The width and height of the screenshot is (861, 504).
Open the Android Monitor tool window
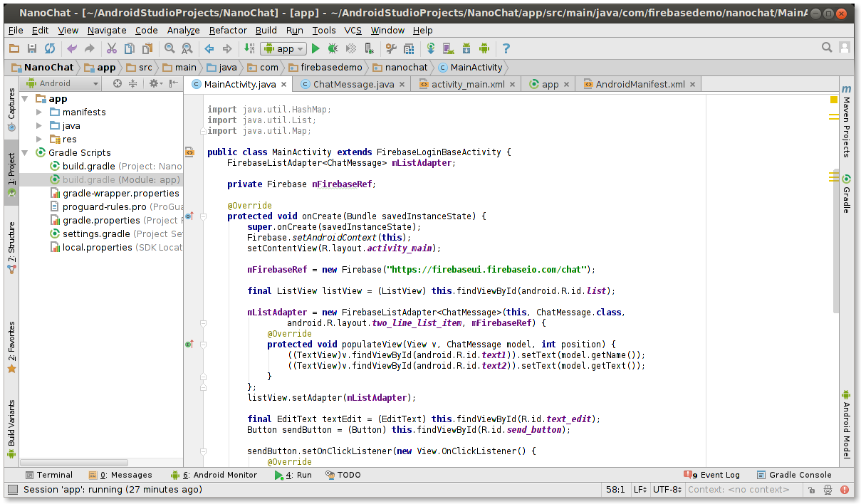coord(214,475)
